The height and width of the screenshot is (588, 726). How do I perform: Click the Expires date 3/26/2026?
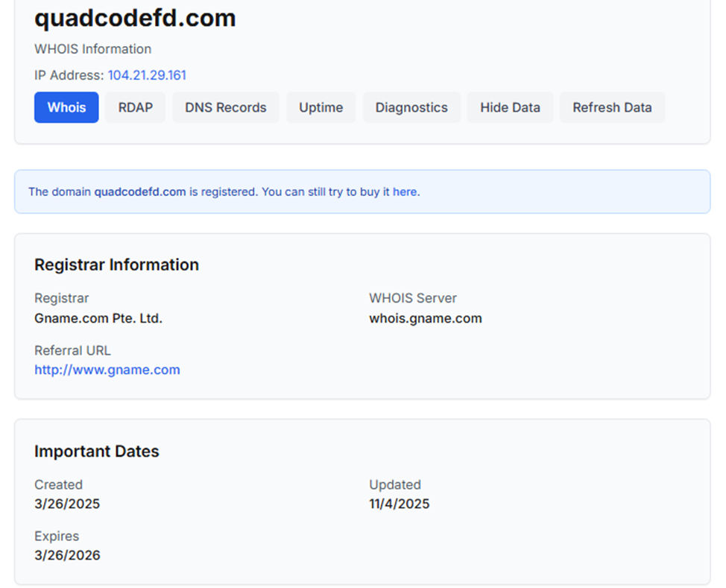click(x=67, y=555)
